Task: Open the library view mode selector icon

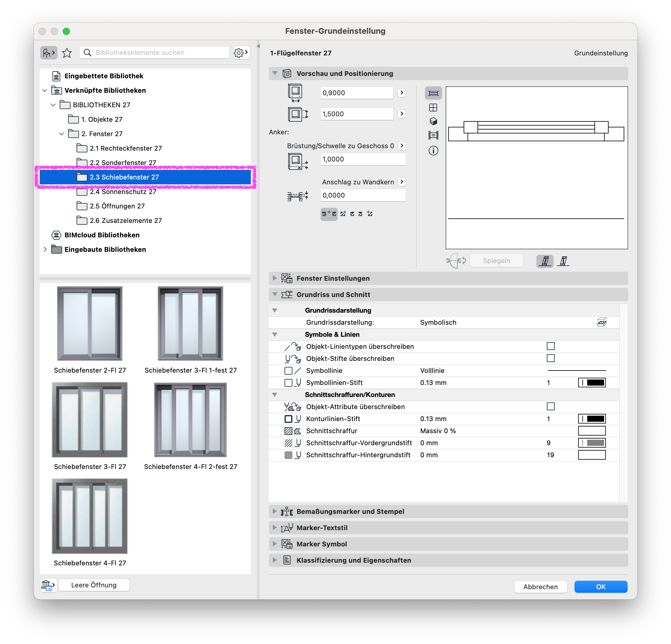Action: coord(49,53)
